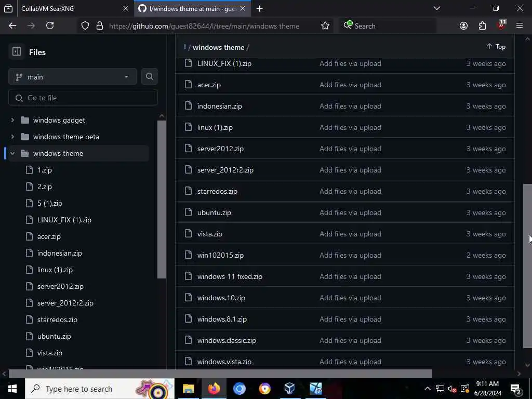The image size is (532, 399).
Task: Click the sidebar tree scrollbar thumb
Action: pyautogui.click(x=162, y=199)
